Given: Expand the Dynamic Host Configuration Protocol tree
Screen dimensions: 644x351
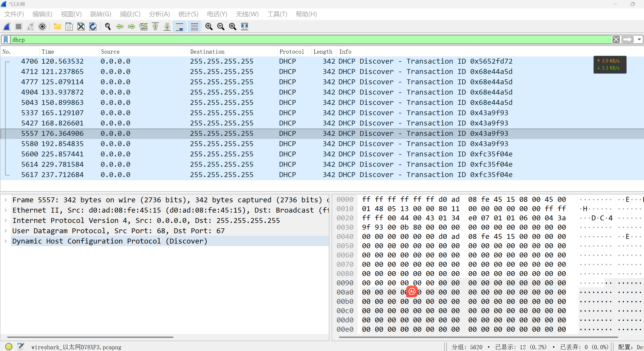Looking at the screenshot, I should 6,241.
